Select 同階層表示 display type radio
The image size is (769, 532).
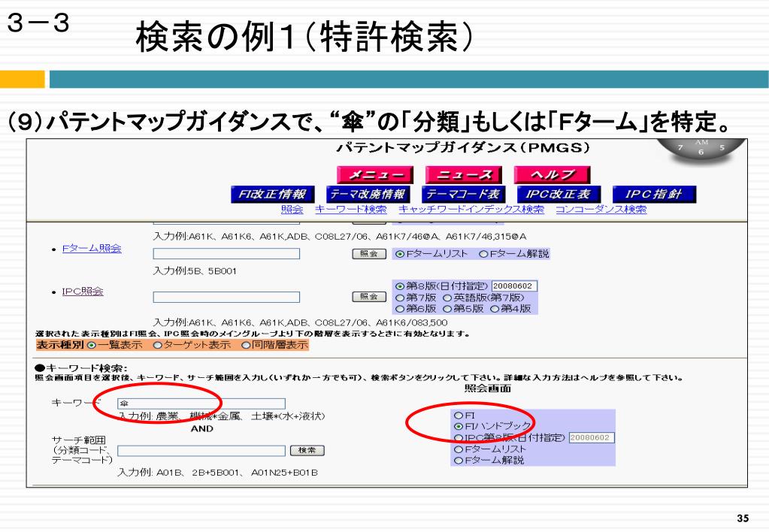coord(246,346)
